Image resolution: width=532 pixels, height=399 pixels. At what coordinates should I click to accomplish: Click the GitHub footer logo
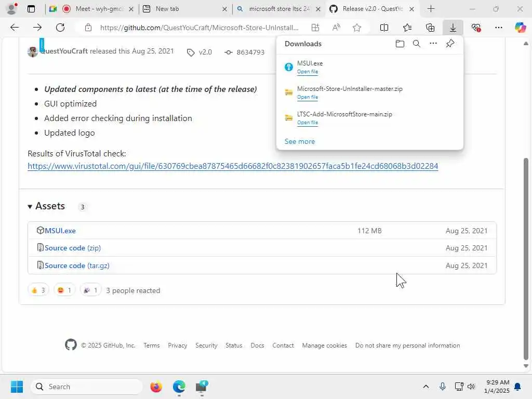point(71,345)
